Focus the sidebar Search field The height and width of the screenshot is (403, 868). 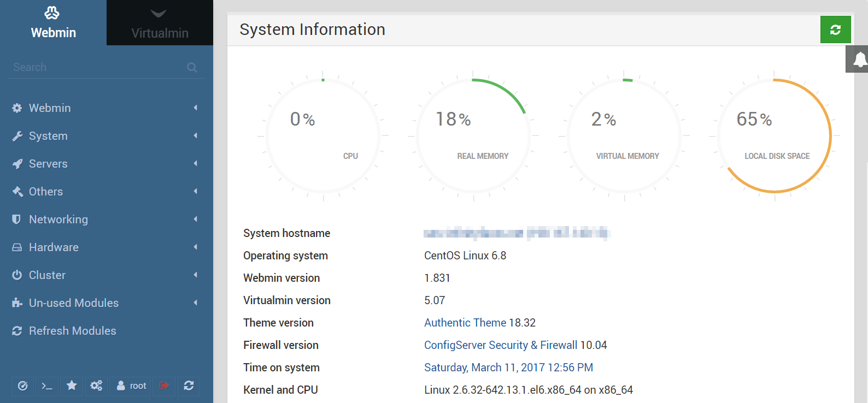pyautogui.click(x=107, y=67)
